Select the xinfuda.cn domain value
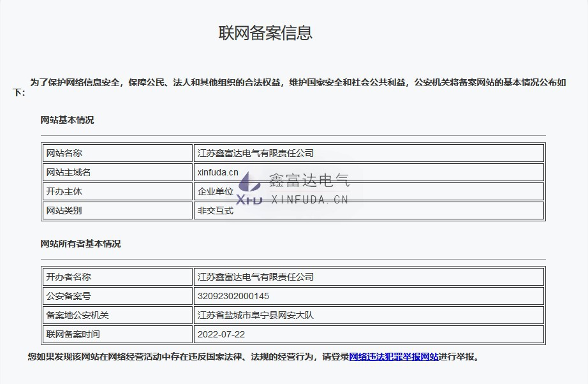 point(218,172)
